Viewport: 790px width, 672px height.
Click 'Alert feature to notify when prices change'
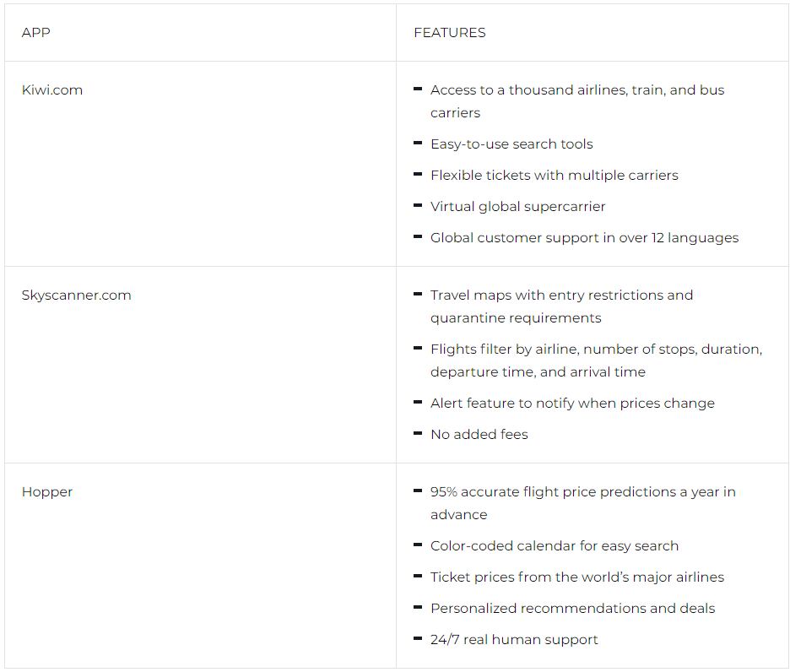pyautogui.click(x=572, y=404)
